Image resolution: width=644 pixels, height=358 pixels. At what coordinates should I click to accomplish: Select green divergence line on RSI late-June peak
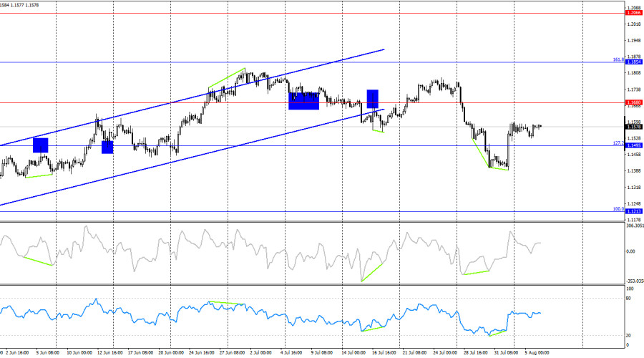tap(227, 304)
